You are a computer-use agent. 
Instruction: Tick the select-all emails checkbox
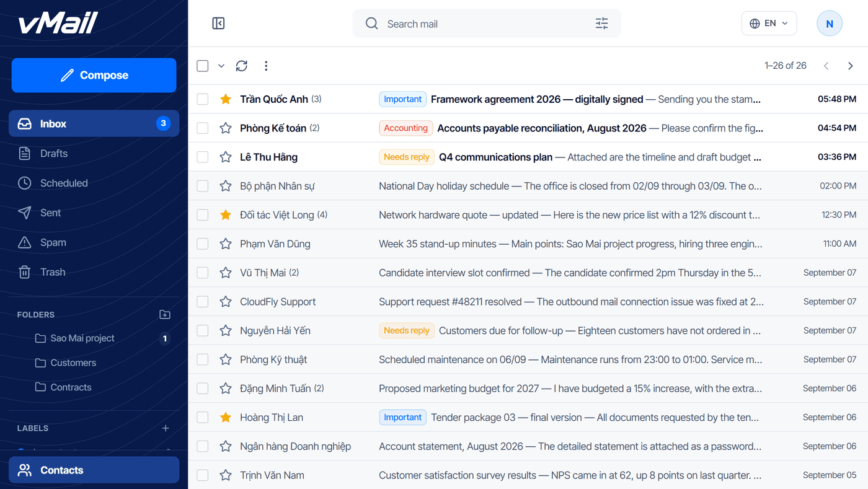point(203,66)
